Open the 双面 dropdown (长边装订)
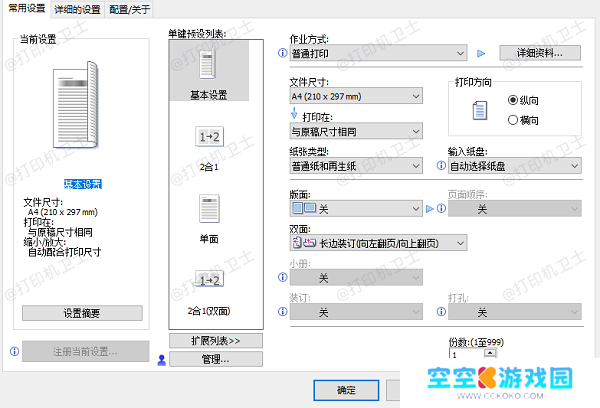Image resolution: width=600 pixels, height=408 pixels. point(378,243)
